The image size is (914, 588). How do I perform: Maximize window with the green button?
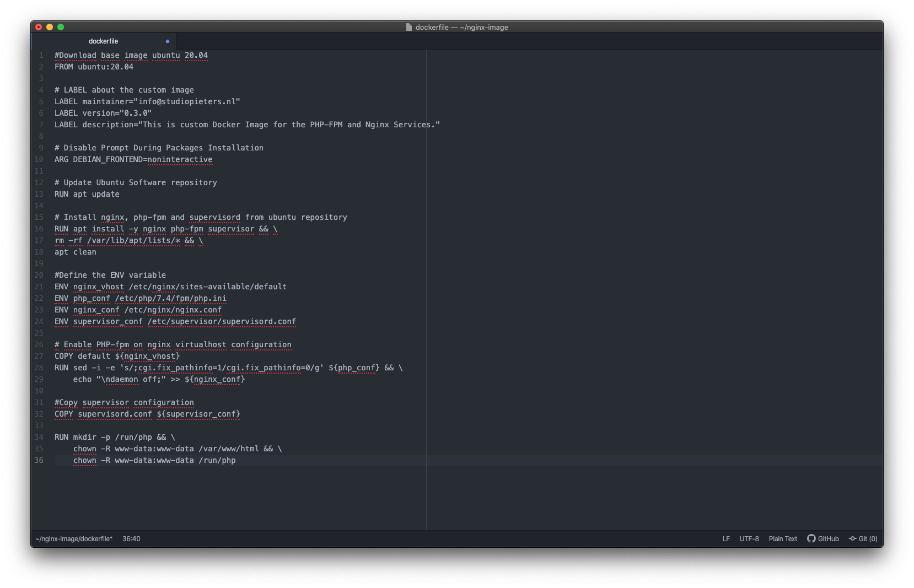click(61, 27)
